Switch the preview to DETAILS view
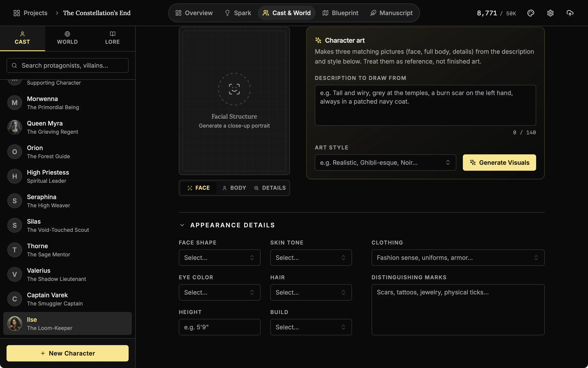 [270, 188]
